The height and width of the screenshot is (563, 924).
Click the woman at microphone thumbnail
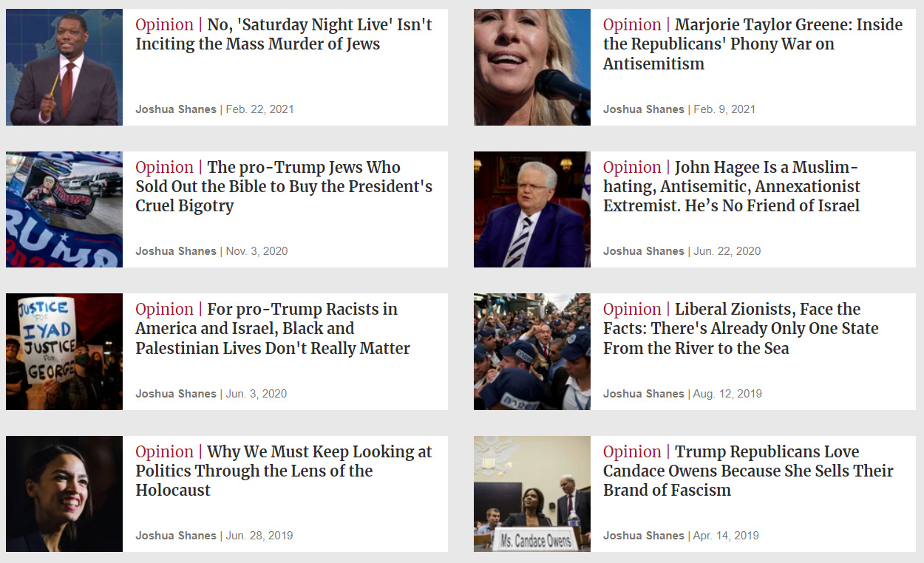click(532, 67)
